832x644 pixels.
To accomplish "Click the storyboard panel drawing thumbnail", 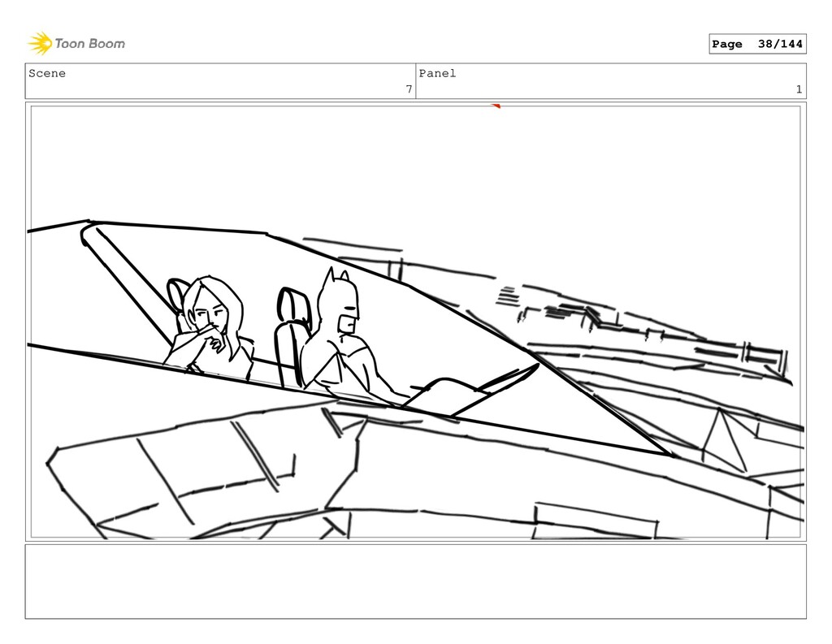I will click(415, 322).
